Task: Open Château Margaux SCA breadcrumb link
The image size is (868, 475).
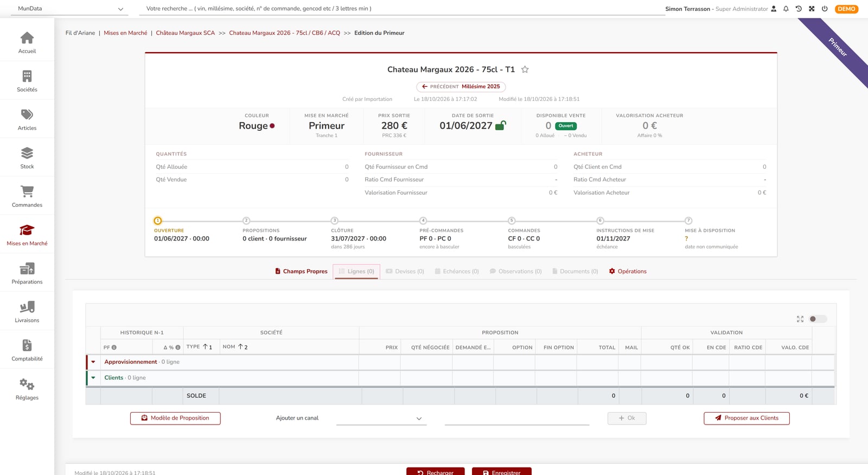Action: [186, 33]
